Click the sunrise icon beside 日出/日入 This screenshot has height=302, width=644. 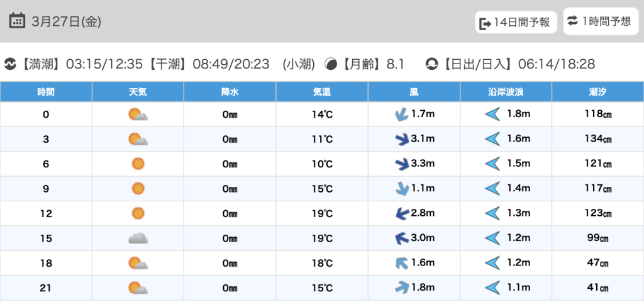432,64
